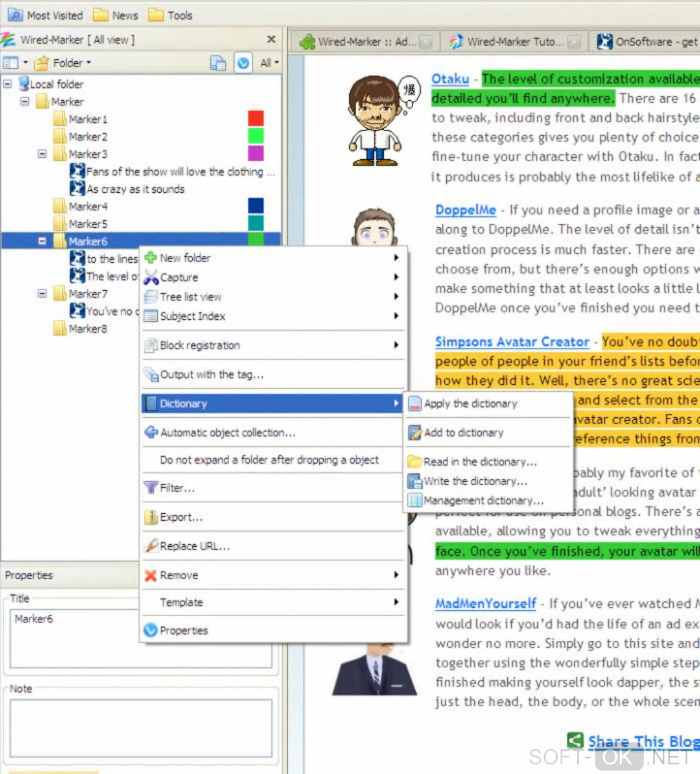Open the 'As crazy as it sounds' entry

tap(128, 189)
